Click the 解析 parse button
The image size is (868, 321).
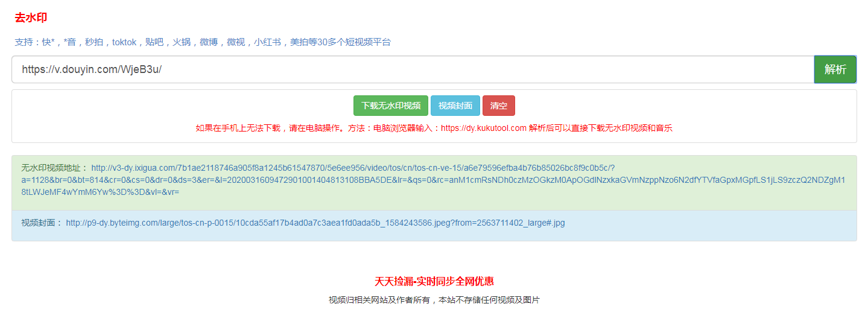(x=835, y=69)
